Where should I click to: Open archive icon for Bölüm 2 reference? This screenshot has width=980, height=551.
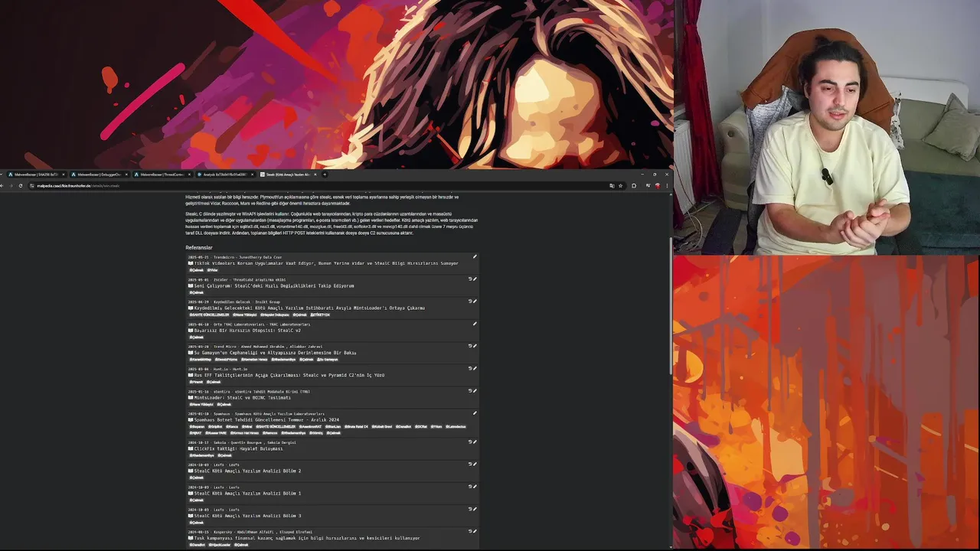coord(470,464)
